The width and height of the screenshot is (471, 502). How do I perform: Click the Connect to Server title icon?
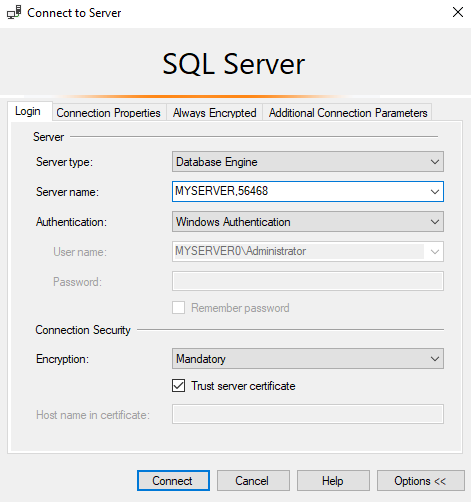tap(14, 13)
